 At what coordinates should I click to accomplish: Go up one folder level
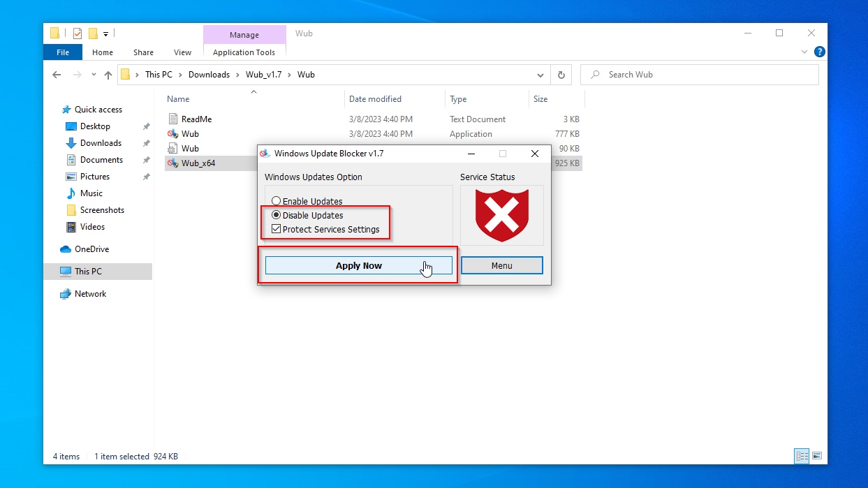point(108,75)
